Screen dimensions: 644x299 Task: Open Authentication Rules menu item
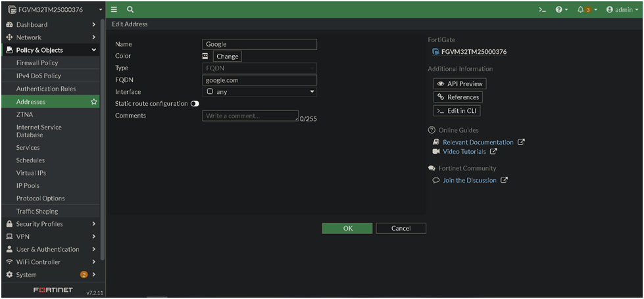click(51, 89)
